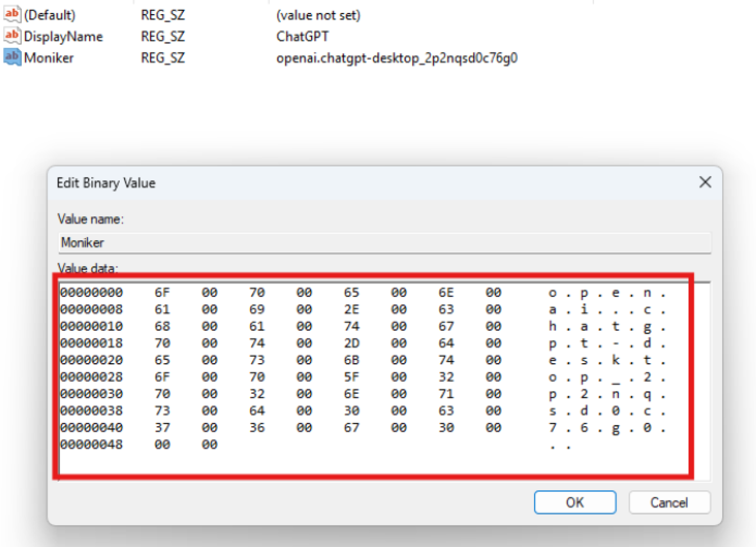The image size is (756, 547).
Task: Select the DisplayName registry value name
Action: pyautogui.click(x=63, y=36)
